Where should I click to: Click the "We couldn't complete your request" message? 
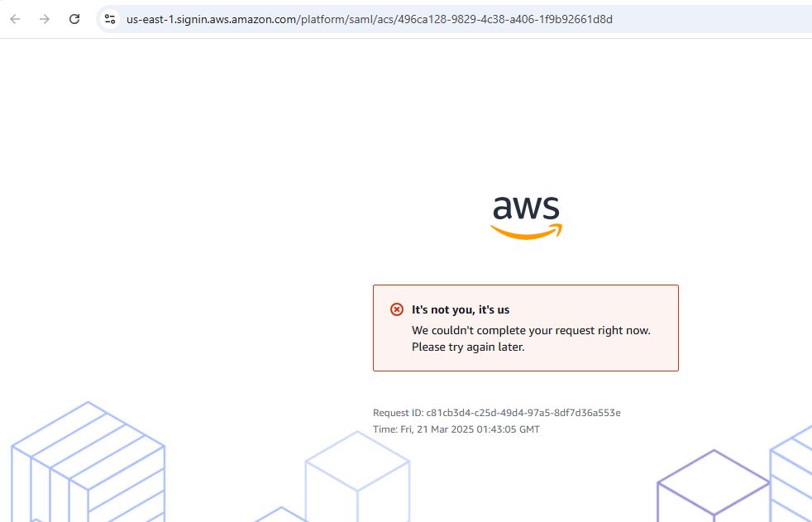point(531,330)
